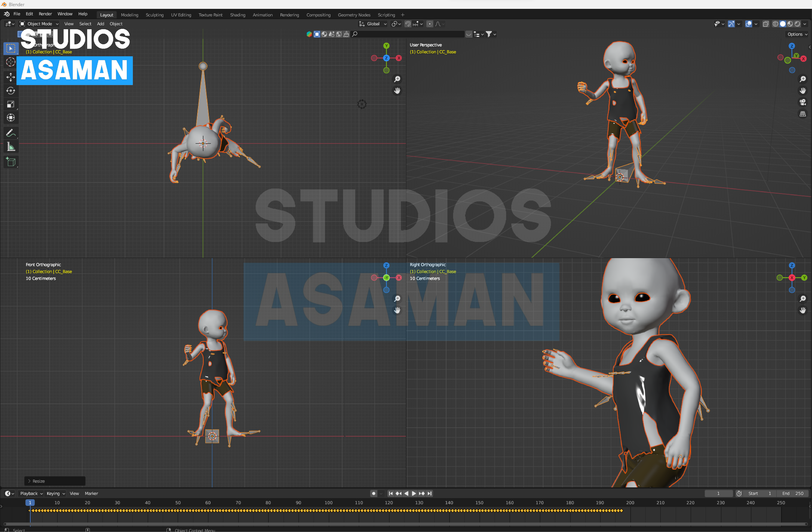Viewport: 812px width, 532px height.
Task: Select the Add Cube tool
Action: click(11, 162)
